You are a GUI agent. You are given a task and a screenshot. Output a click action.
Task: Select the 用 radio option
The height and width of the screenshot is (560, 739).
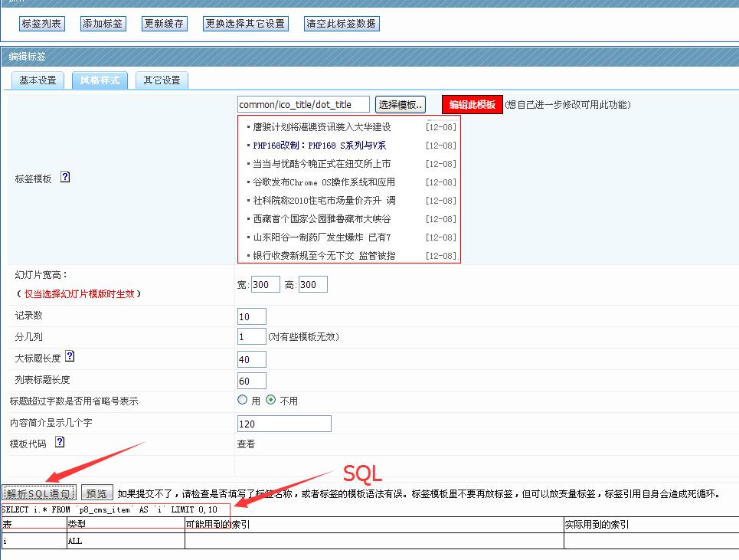[x=243, y=401]
